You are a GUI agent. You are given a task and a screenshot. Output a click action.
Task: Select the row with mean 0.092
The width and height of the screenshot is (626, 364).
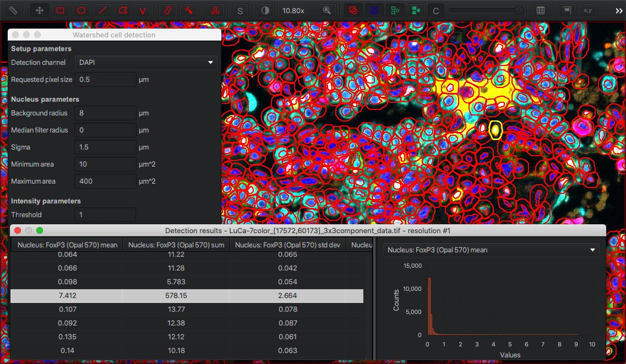tap(187, 323)
